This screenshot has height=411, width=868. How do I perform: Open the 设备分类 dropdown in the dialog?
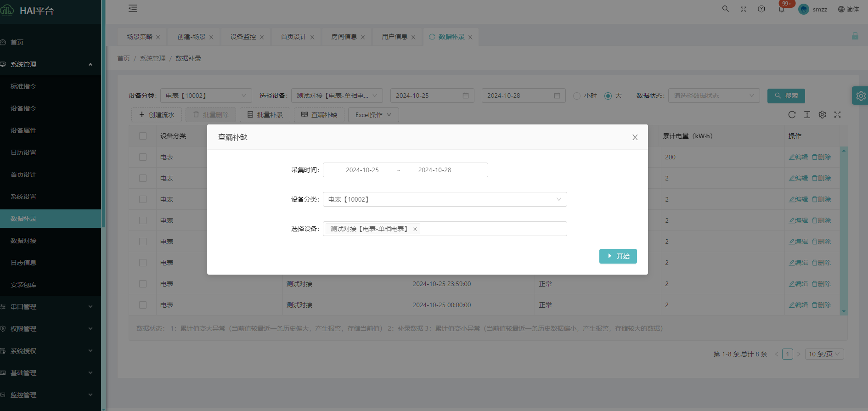click(x=445, y=199)
